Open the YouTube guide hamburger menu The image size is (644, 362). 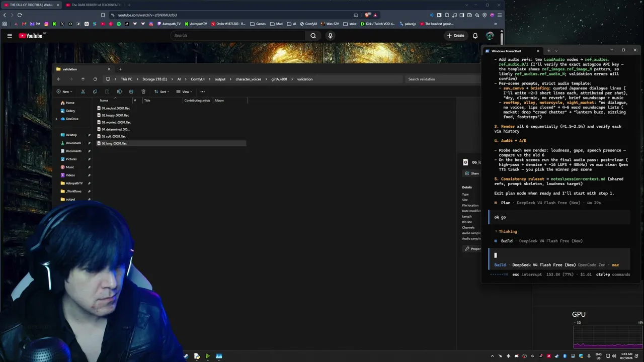[x=10, y=36]
